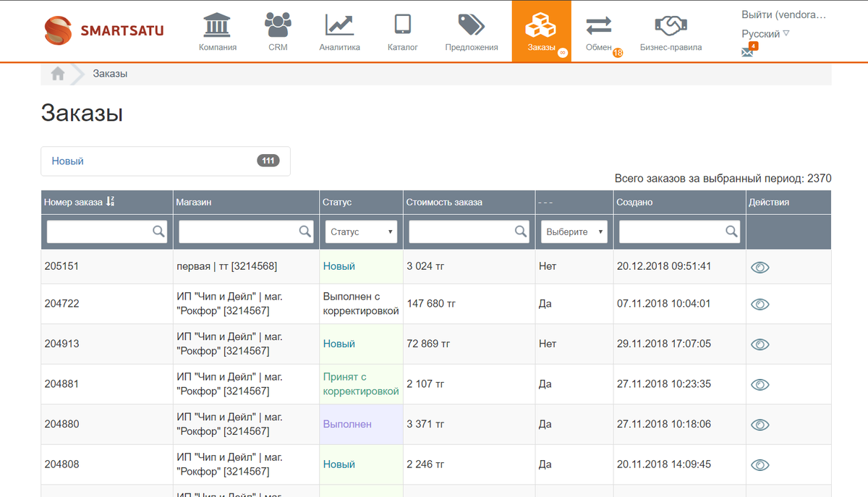The height and width of the screenshot is (497, 868).
Task: Open the Предложения tag icon
Action: [472, 25]
